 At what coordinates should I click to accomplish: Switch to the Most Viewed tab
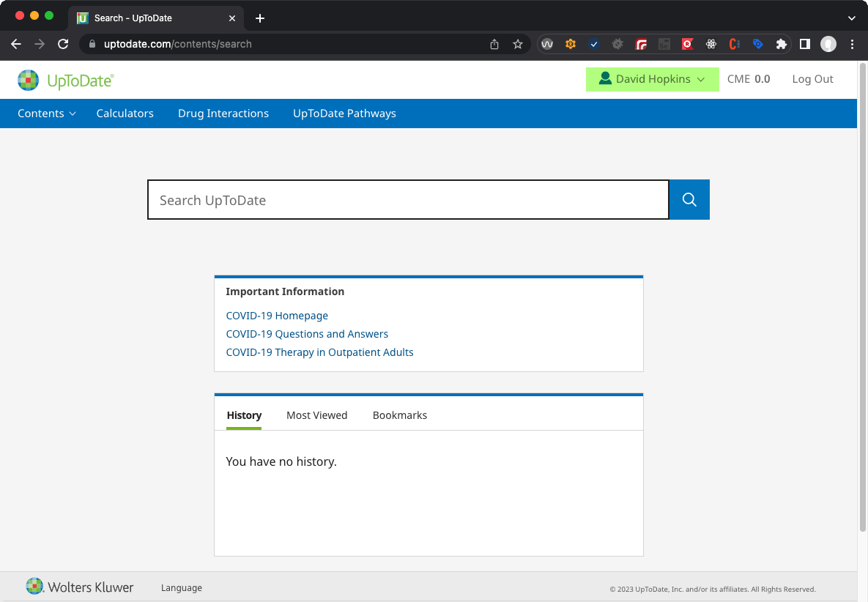(x=316, y=415)
